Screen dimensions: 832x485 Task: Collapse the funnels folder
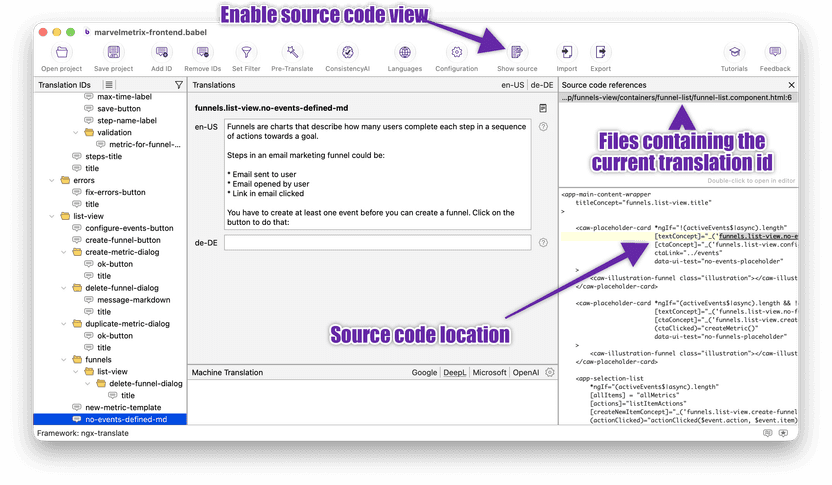click(64, 360)
